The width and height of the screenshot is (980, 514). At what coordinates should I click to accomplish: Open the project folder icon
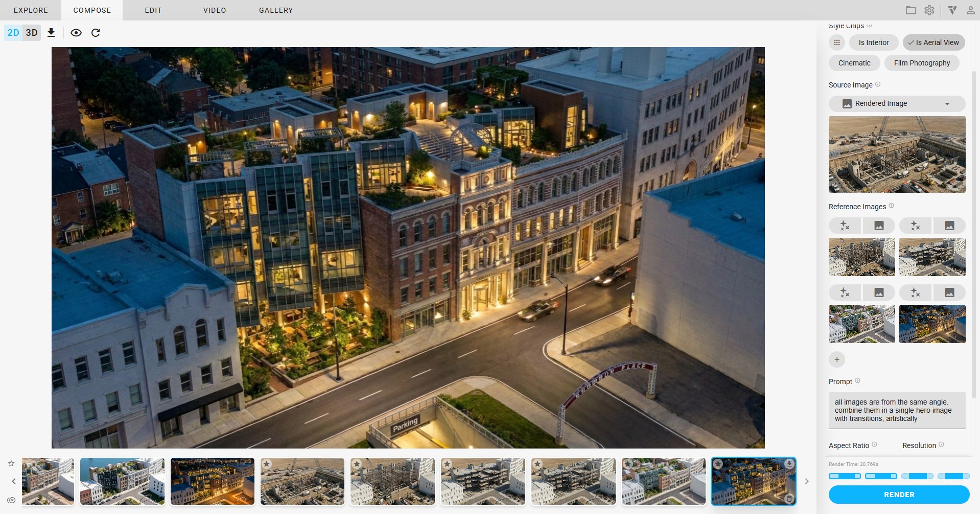[911, 10]
